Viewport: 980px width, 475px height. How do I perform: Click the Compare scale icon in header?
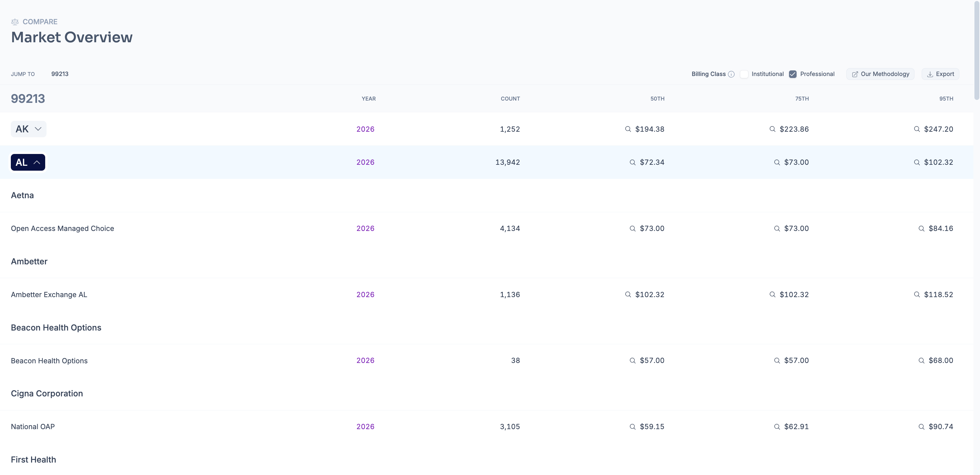(15, 22)
